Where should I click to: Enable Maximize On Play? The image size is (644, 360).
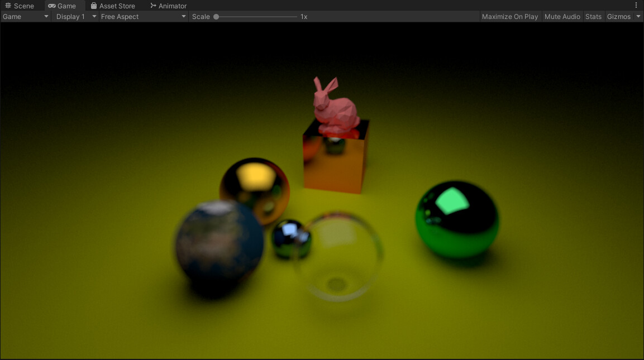[x=509, y=16]
